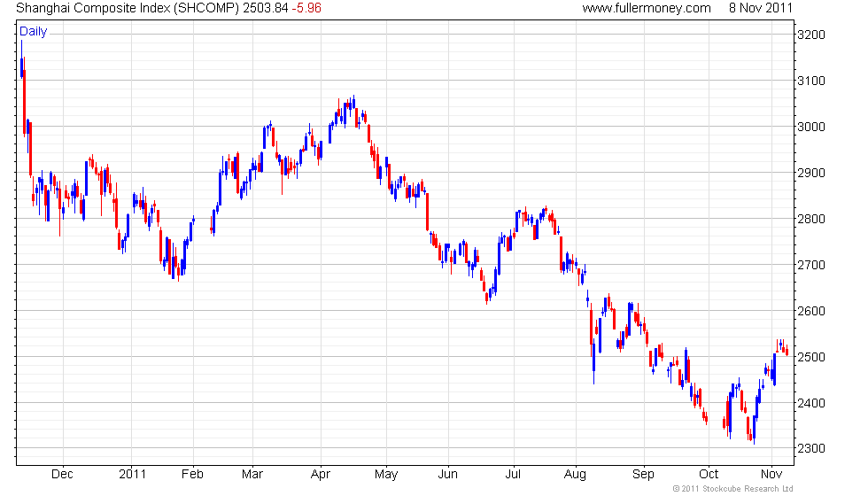868x496 pixels.
Task: Click the Nov month axis label
Action: pos(771,475)
